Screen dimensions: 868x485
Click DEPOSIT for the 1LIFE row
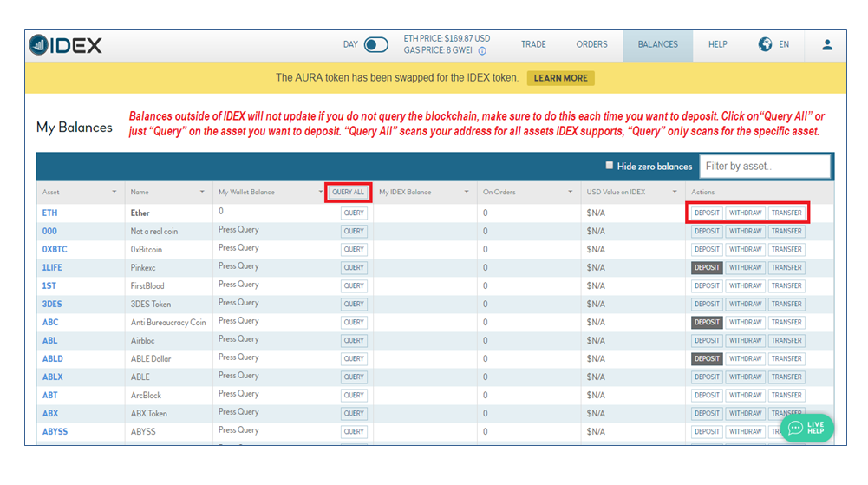(707, 267)
